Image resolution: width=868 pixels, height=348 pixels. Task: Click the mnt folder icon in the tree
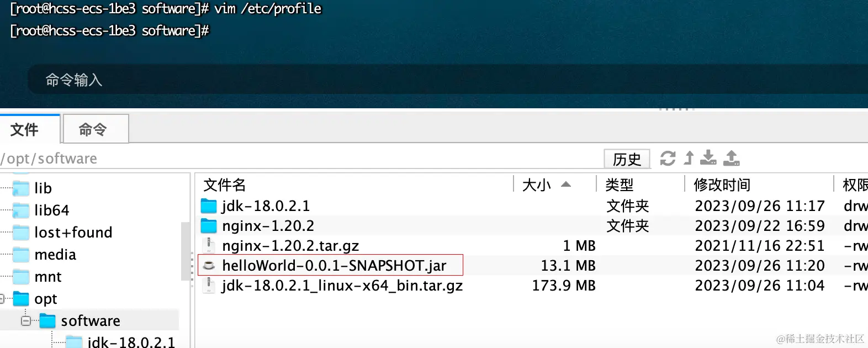point(21,277)
